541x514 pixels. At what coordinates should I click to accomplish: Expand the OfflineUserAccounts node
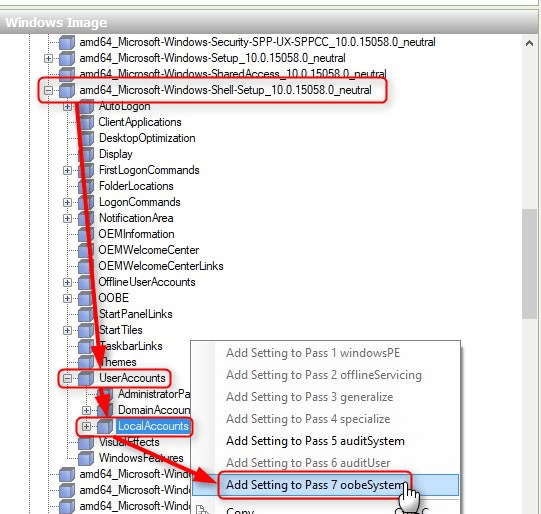pos(68,283)
